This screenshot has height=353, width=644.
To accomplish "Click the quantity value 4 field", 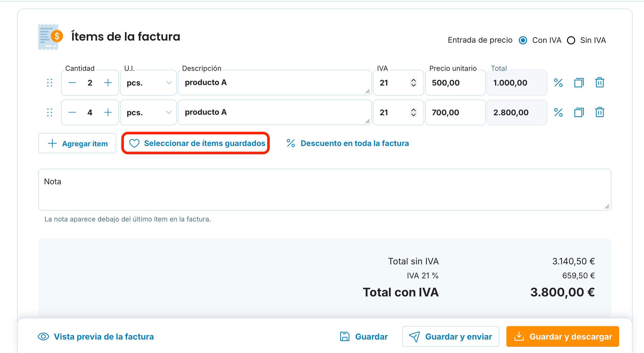I will tap(90, 112).
